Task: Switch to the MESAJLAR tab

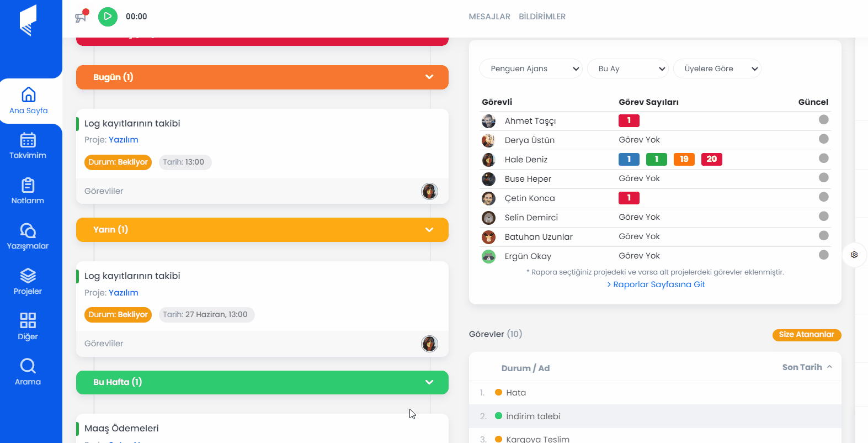Action: [489, 17]
